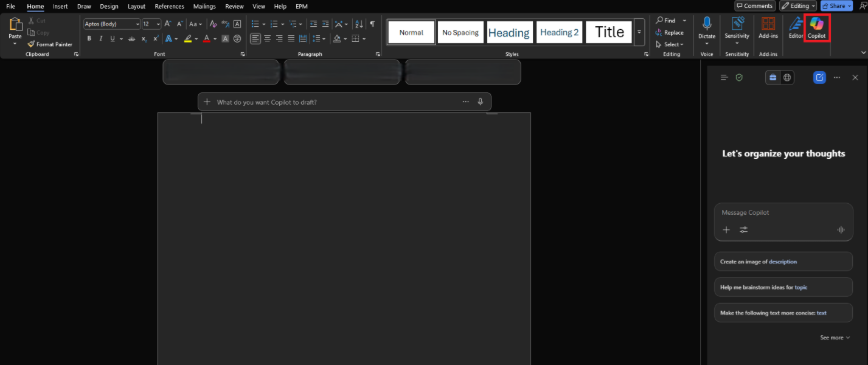
Task: Open Copilot message settings sliders icon
Action: (x=744, y=229)
